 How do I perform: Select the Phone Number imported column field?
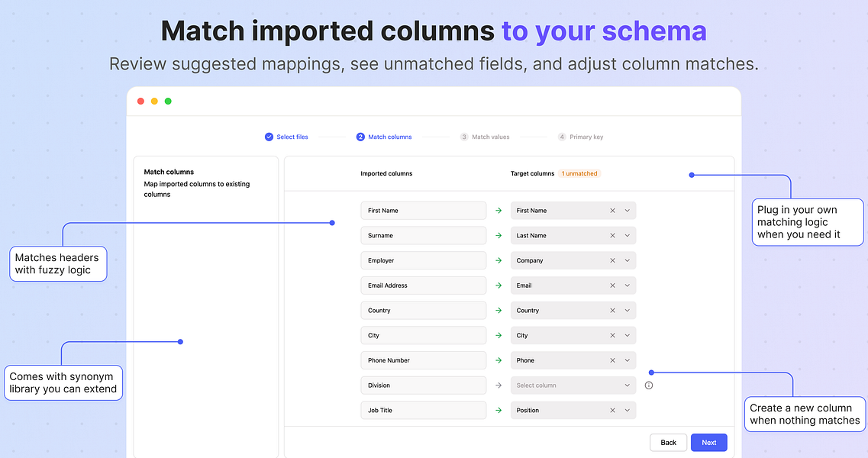tap(424, 360)
